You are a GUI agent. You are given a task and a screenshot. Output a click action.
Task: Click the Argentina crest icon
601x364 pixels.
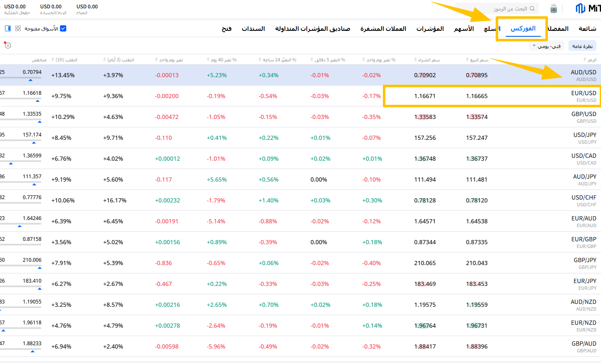point(554,8)
